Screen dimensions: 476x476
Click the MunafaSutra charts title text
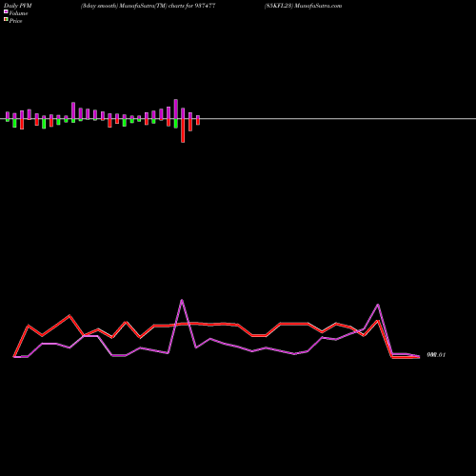[x=149, y=6]
